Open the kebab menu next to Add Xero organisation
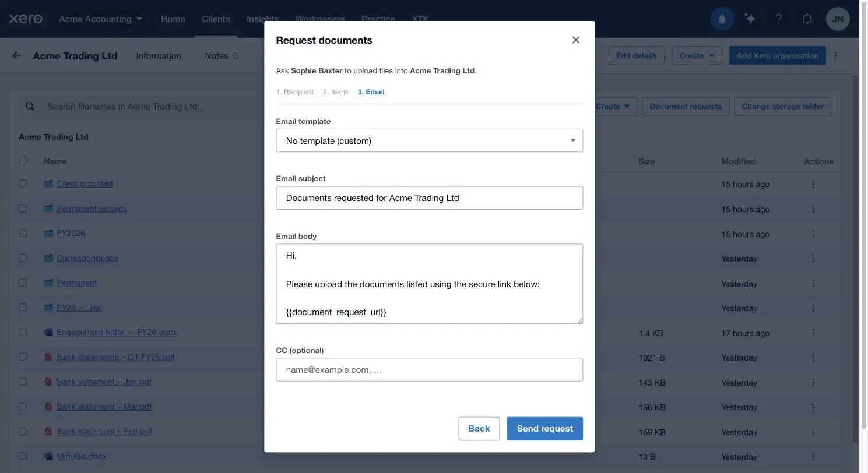The width and height of the screenshot is (868, 473). (x=835, y=56)
